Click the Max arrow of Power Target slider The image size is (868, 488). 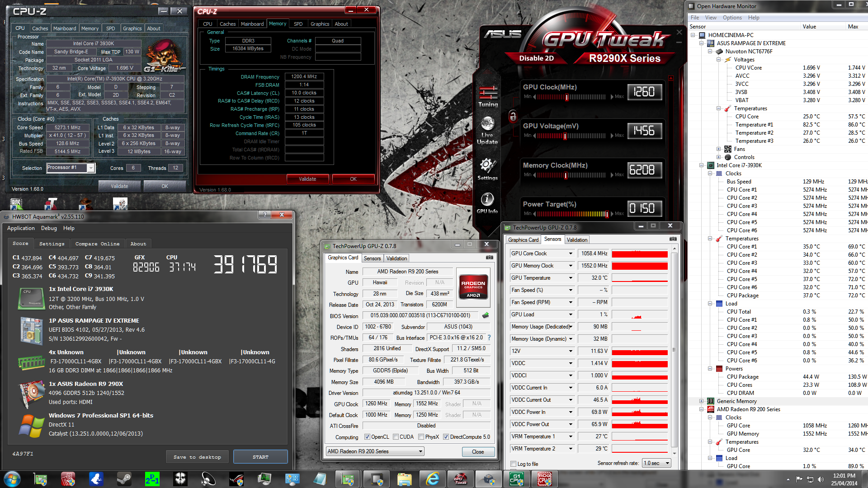tap(612, 214)
